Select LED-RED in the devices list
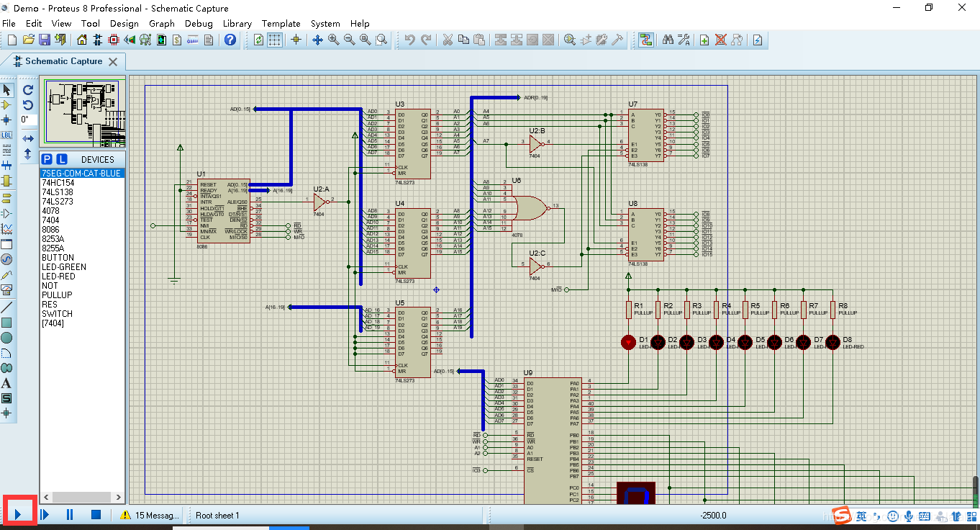Image resolution: width=980 pixels, height=530 pixels. tap(58, 276)
